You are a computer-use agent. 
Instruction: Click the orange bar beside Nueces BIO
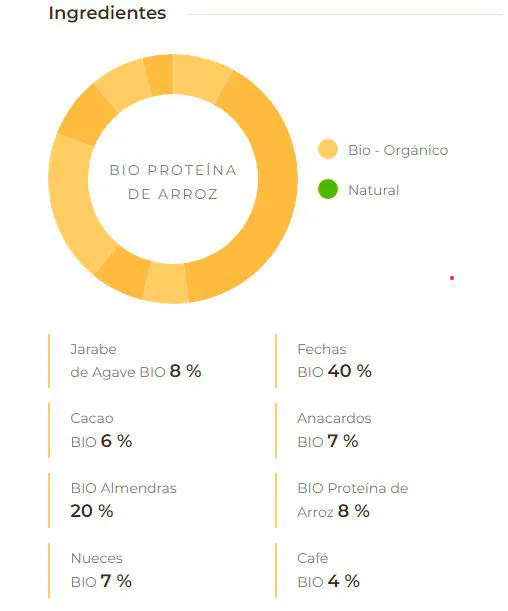(x=49, y=570)
